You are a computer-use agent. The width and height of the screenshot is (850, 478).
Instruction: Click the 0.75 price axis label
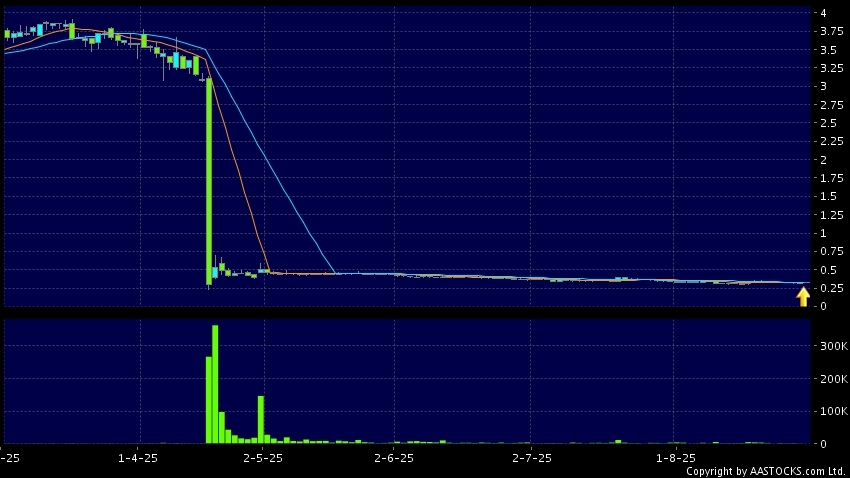tap(832, 251)
